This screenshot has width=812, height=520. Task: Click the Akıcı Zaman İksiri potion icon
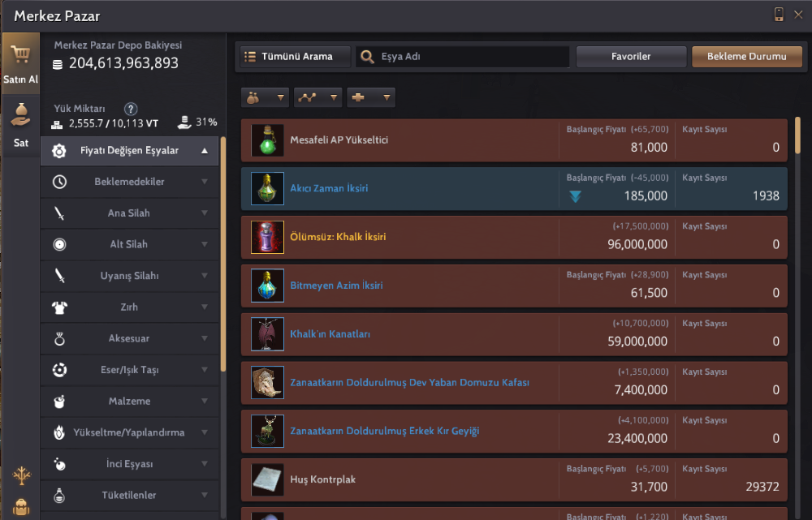[267, 188]
